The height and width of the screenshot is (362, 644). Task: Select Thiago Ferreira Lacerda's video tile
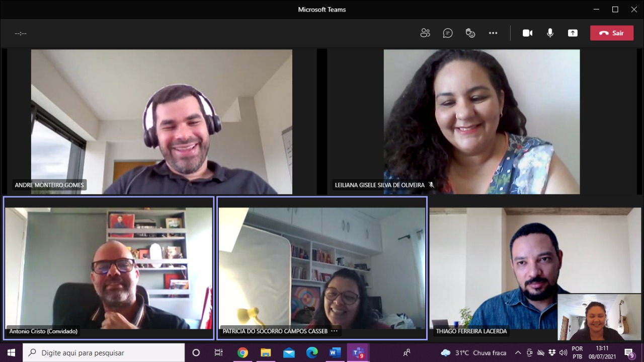point(535,268)
